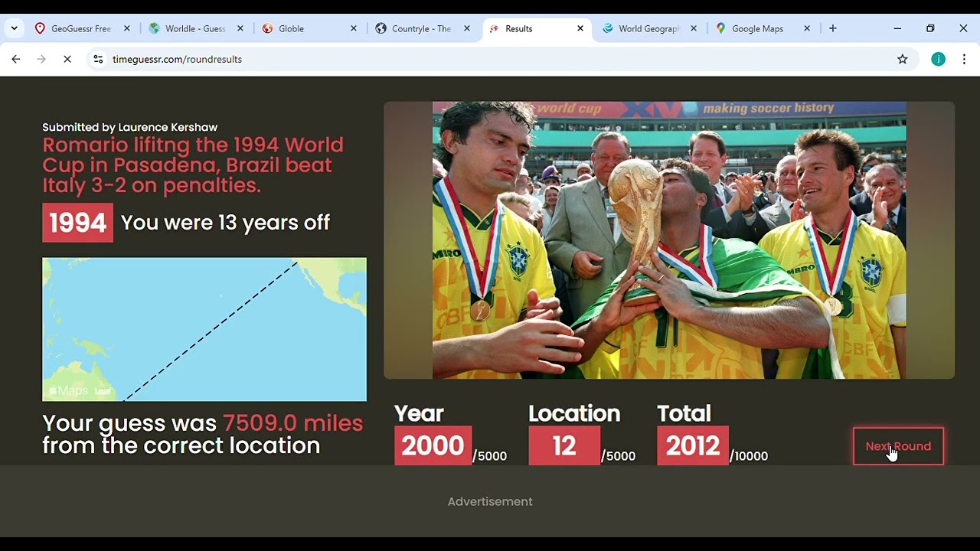Click the Advertisement label

[x=490, y=501]
